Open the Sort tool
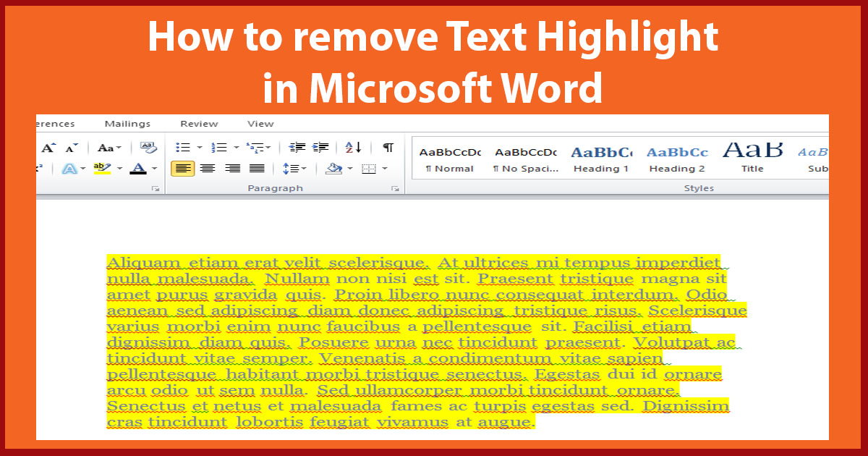 (352, 147)
